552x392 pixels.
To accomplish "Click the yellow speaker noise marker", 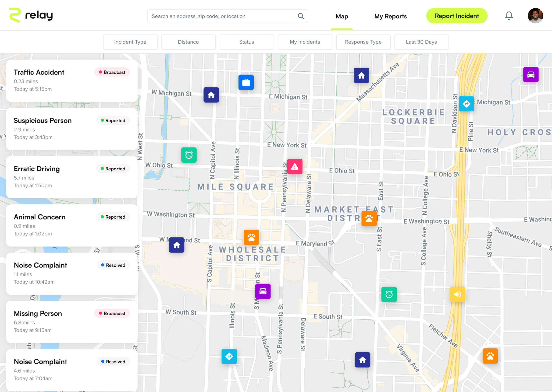I will point(457,294).
